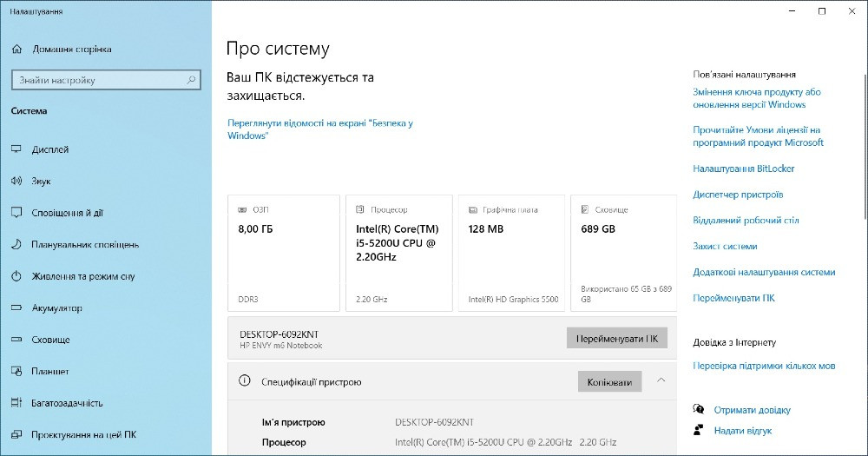Collapse the Специфікації пристрою section chevron
This screenshot has width=868, height=456.
click(661, 380)
